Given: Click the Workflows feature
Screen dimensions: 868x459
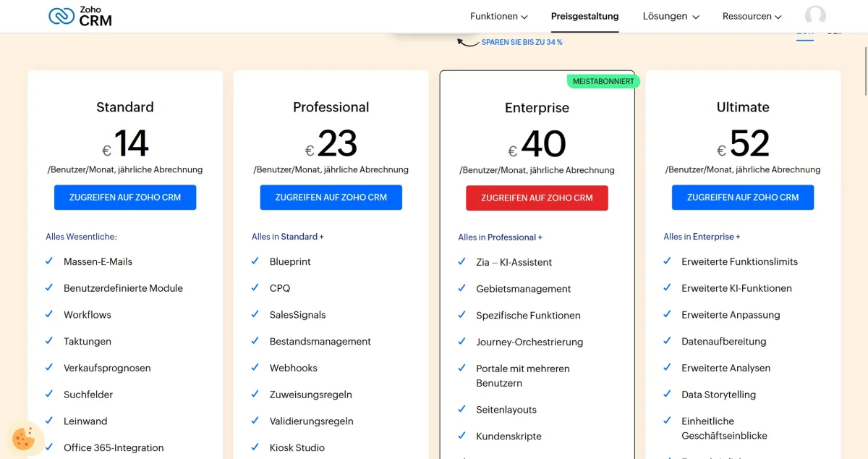Looking at the screenshot, I should [x=88, y=315].
